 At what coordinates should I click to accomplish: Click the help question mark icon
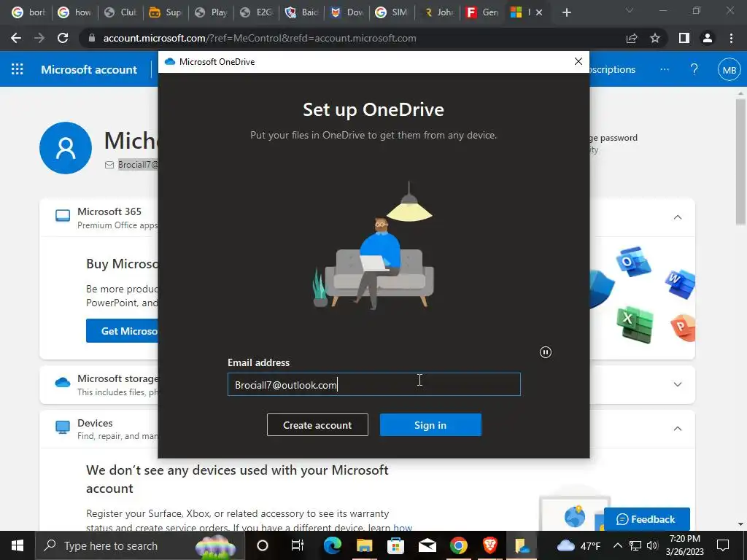pyautogui.click(x=694, y=69)
